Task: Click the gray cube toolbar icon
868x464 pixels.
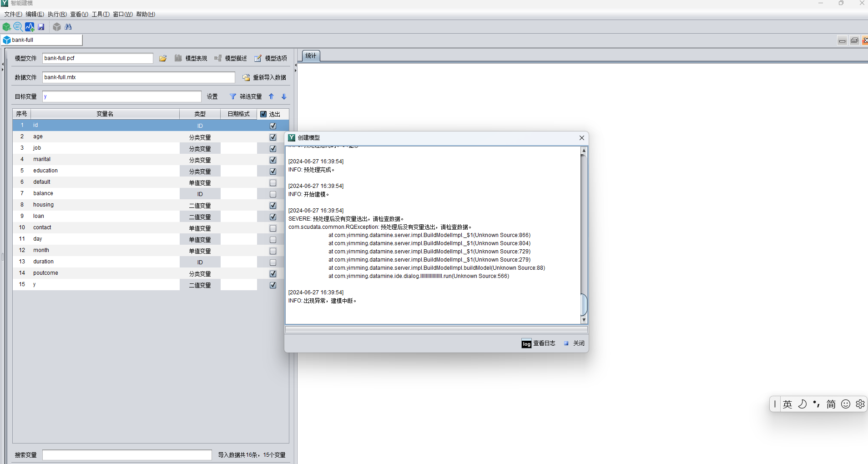Action: (57, 27)
